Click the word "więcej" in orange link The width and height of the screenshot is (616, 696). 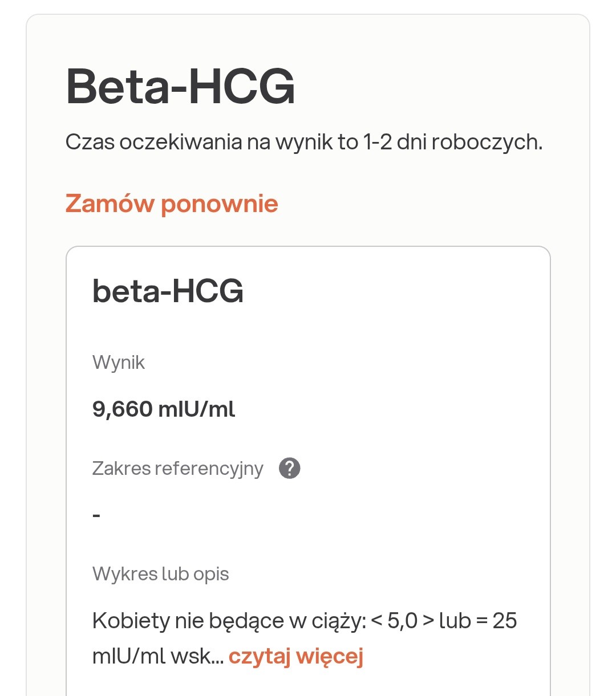pos(330,656)
